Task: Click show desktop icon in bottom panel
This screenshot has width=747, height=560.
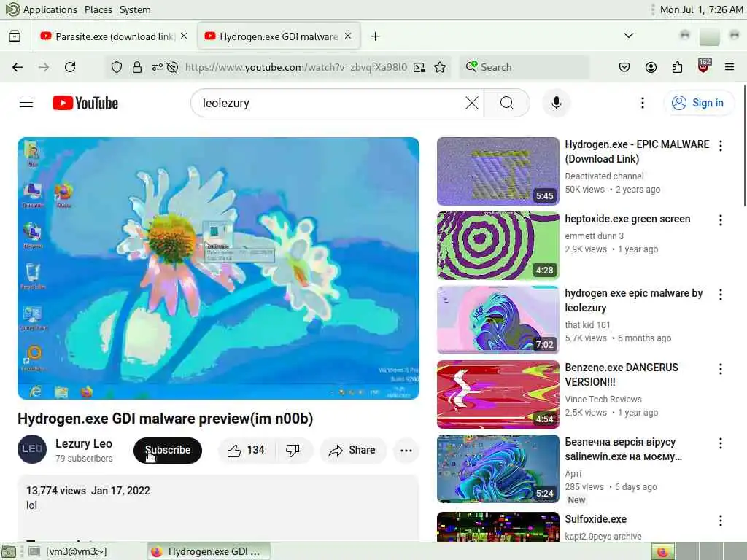Action: click(9, 551)
